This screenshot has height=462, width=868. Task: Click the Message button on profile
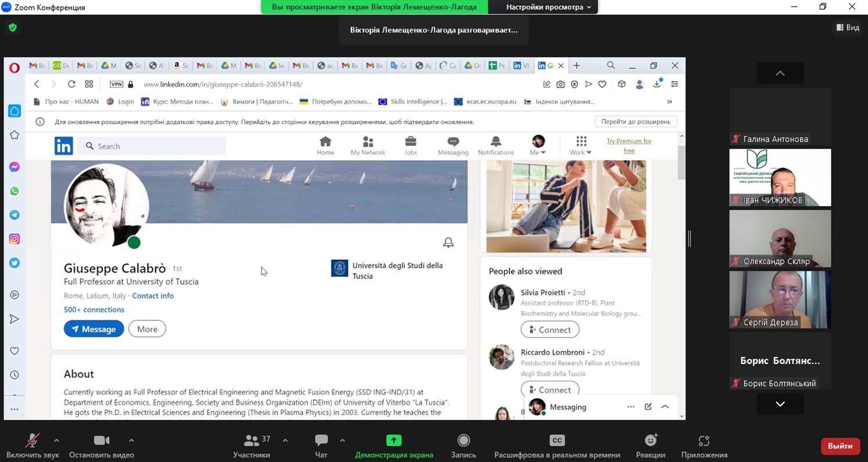click(x=94, y=329)
